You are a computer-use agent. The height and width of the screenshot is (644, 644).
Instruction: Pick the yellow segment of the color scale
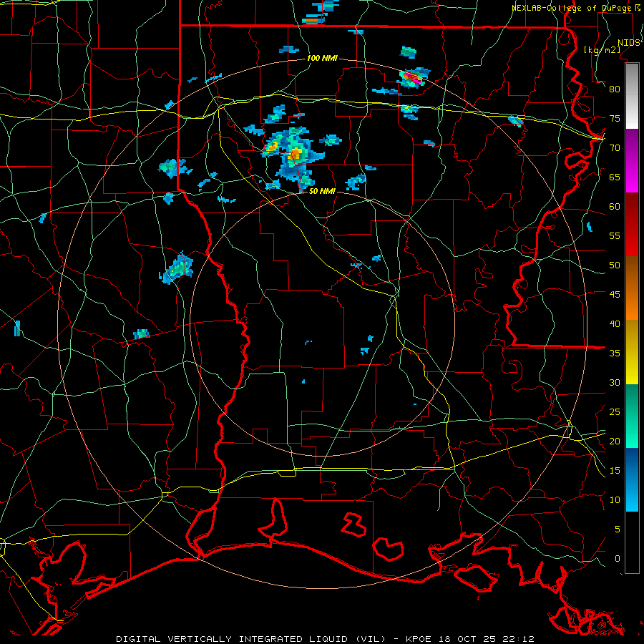632,352
